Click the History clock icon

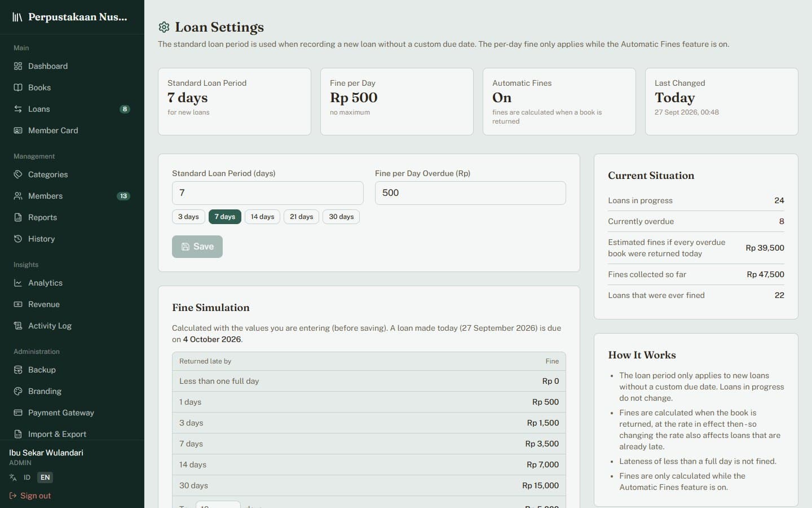click(x=18, y=239)
